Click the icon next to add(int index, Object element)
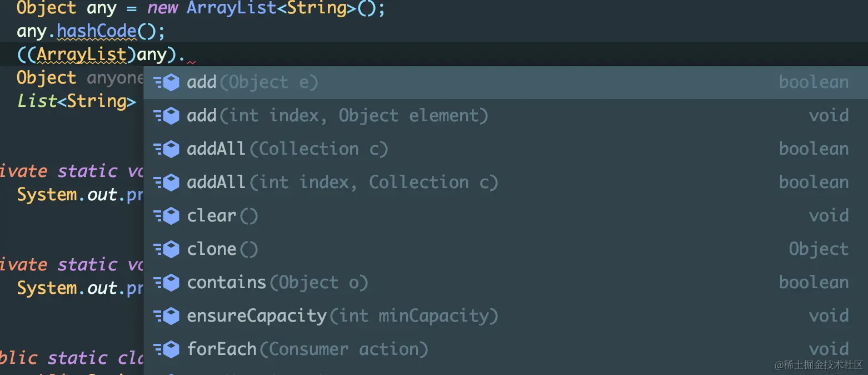The width and height of the screenshot is (868, 375). (166, 116)
